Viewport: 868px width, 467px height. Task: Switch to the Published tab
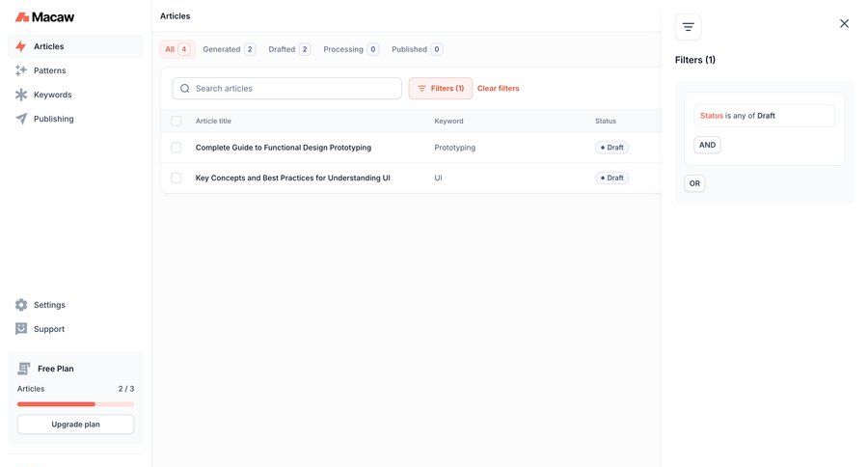pos(417,49)
